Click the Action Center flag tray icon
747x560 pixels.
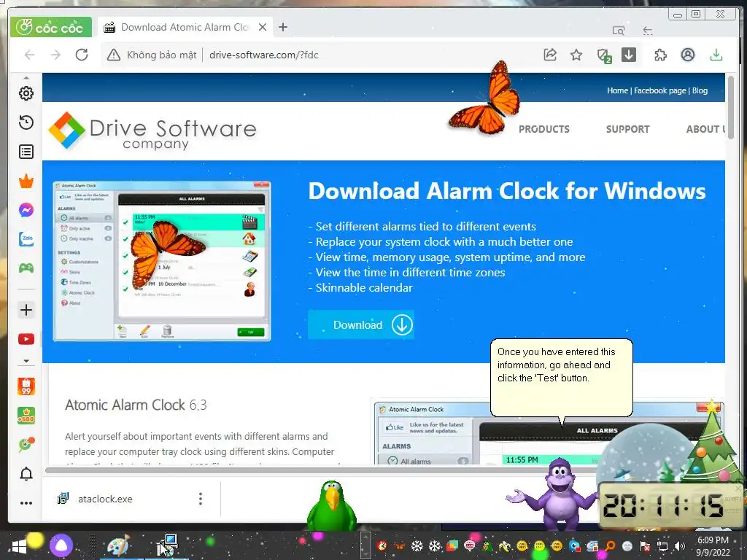[x=645, y=546]
